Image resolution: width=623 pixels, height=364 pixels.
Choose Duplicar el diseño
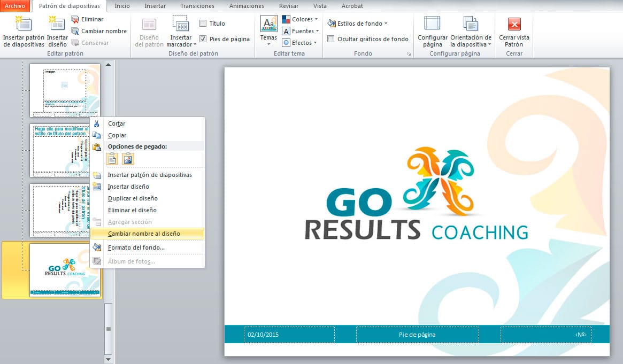pyautogui.click(x=148, y=198)
